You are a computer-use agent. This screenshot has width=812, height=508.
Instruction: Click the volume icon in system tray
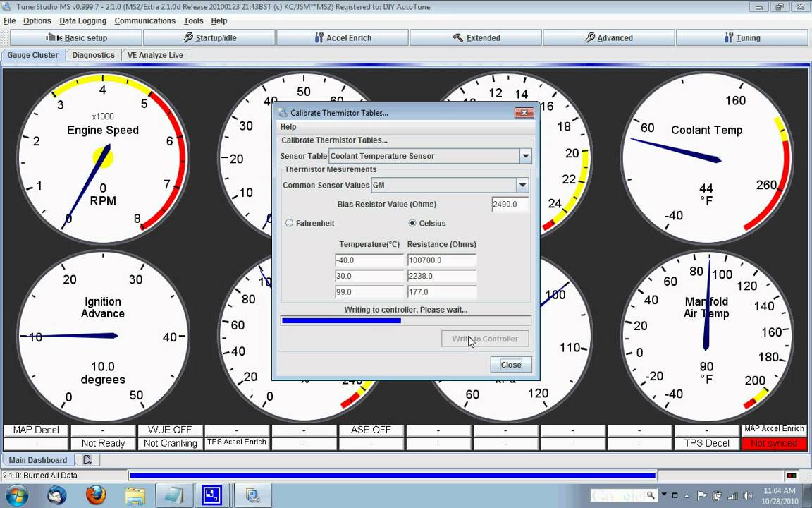click(748, 496)
